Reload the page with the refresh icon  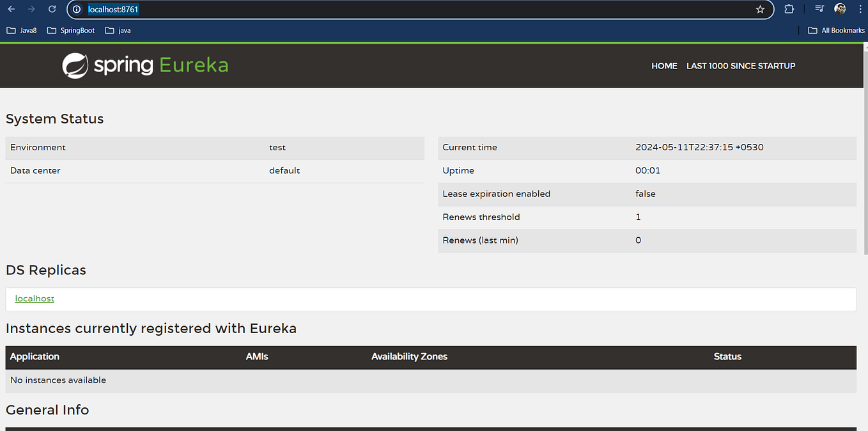(x=52, y=9)
